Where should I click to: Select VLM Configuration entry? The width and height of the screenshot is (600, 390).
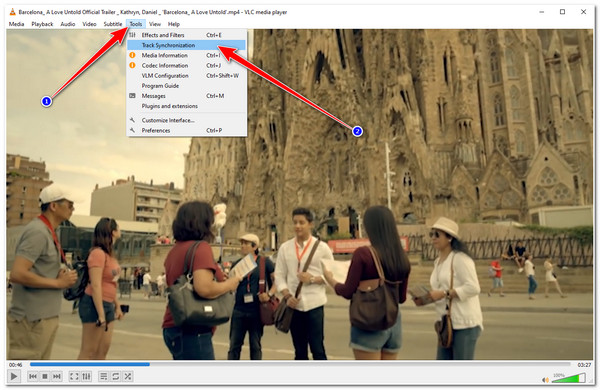187,76
